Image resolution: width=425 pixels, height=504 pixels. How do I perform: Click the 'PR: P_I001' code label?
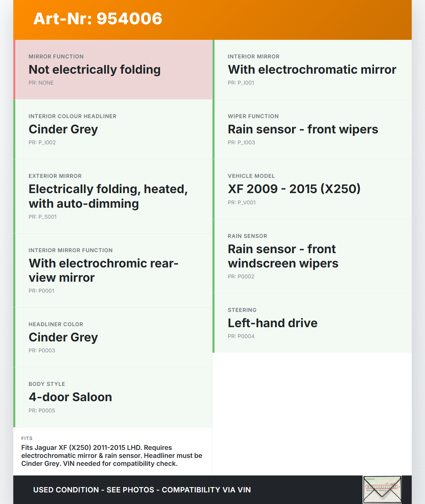(x=241, y=83)
